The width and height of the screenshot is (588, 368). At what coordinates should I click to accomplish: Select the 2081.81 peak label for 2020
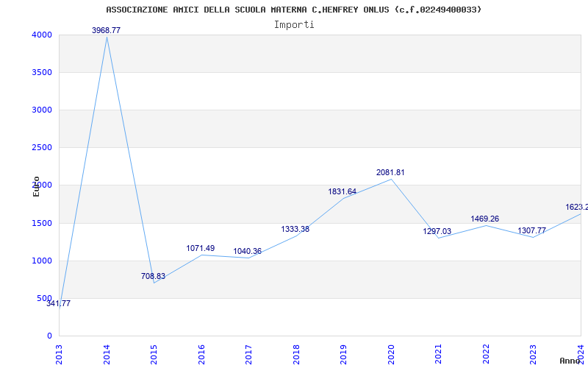(390, 173)
